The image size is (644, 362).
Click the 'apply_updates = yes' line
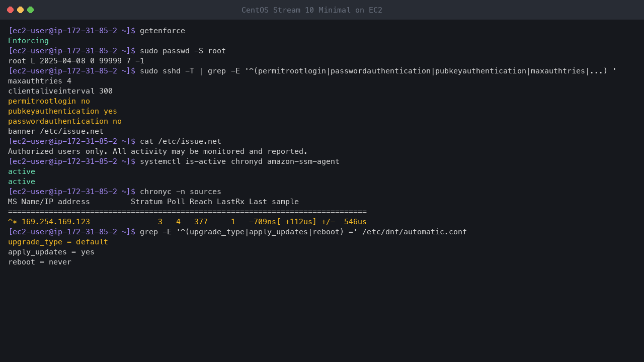[51, 252]
